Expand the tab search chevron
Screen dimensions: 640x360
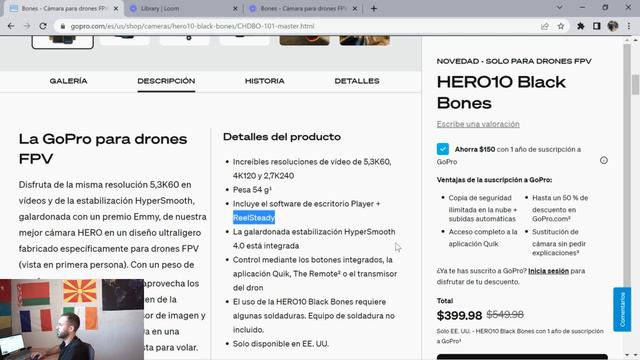pyautogui.click(x=560, y=8)
